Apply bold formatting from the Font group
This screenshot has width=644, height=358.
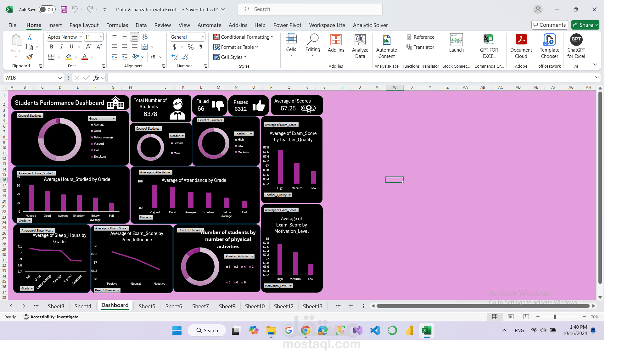[51, 47]
